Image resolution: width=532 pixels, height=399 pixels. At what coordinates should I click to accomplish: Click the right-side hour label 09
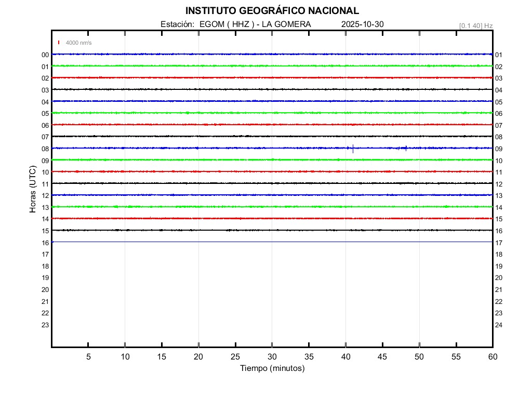tap(499, 149)
